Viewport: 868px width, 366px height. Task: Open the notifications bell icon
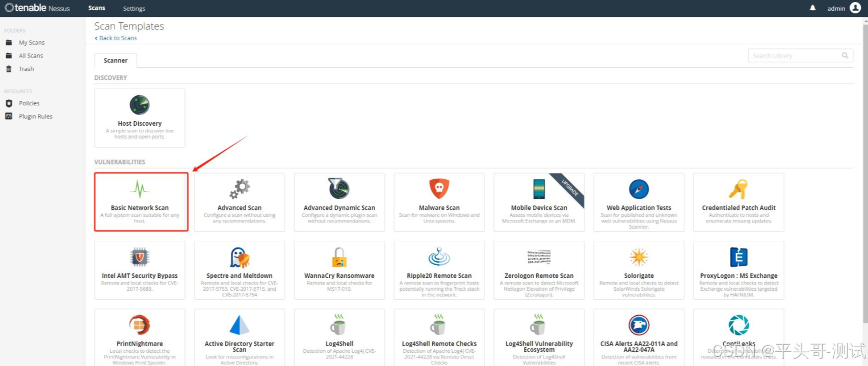coord(812,8)
